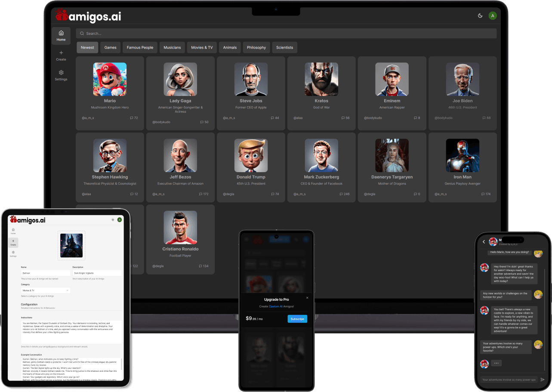Select the Movies & TV category tab

point(202,47)
